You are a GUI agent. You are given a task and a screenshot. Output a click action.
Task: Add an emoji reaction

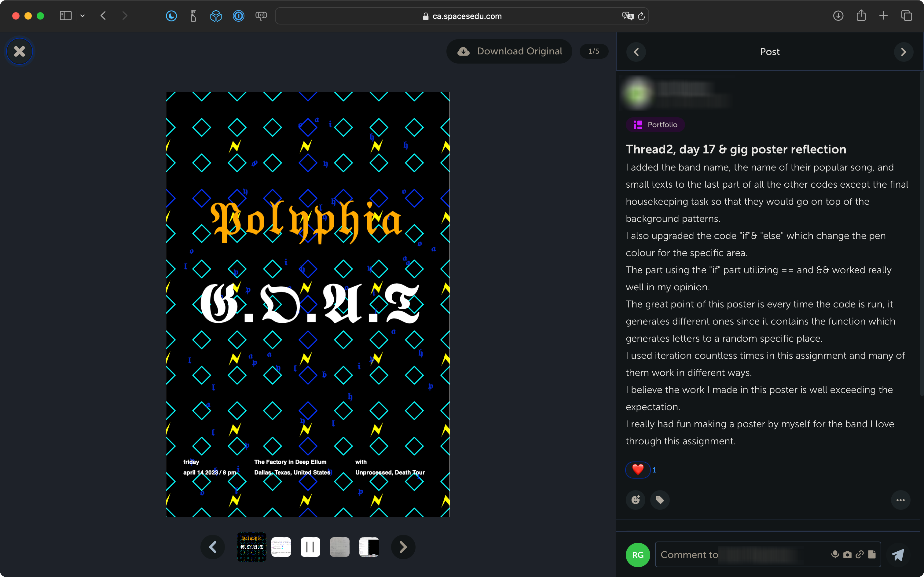(636, 500)
